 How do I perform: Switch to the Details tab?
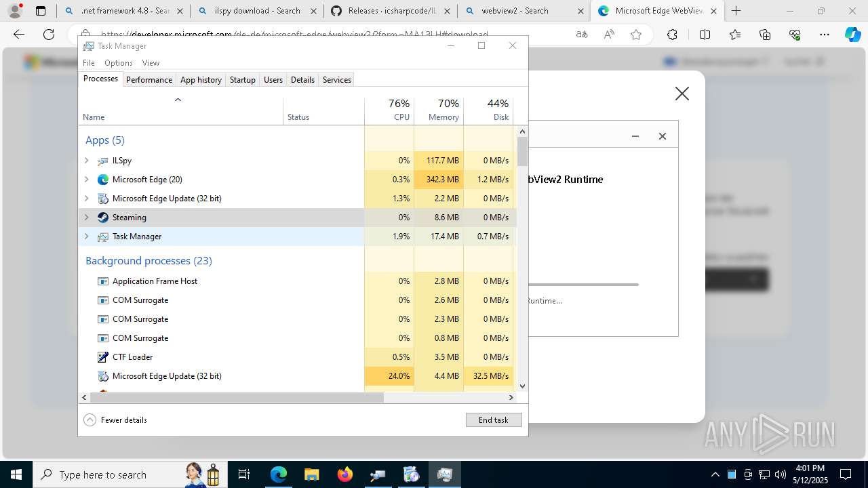click(x=302, y=79)
